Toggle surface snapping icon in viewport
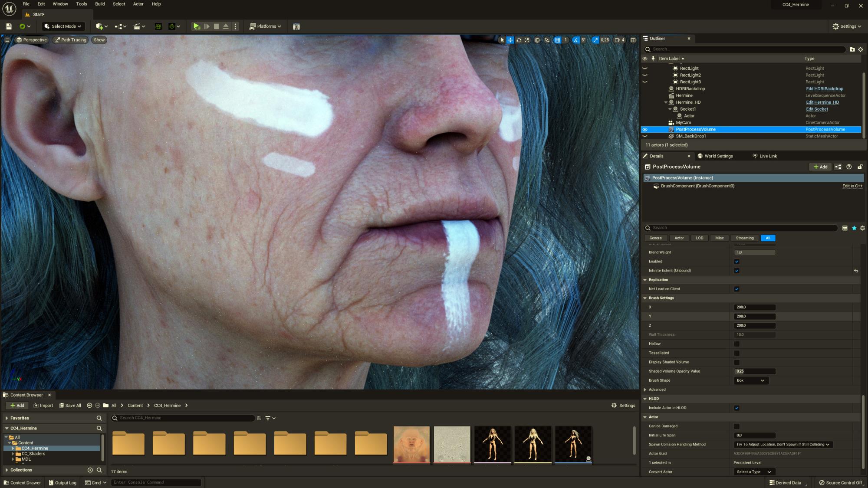The width and height of the screenshot is (868, 488). pos(547,40)
